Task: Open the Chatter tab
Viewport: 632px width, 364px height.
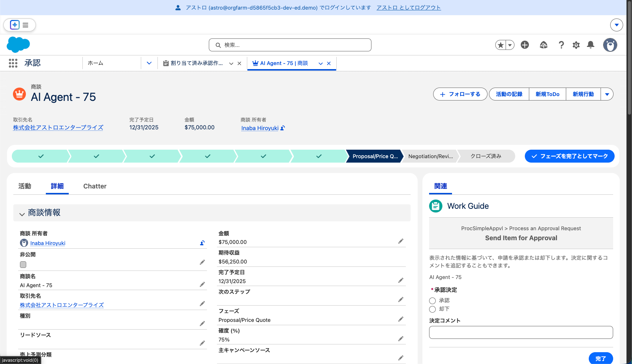Action: coord(95,186)
